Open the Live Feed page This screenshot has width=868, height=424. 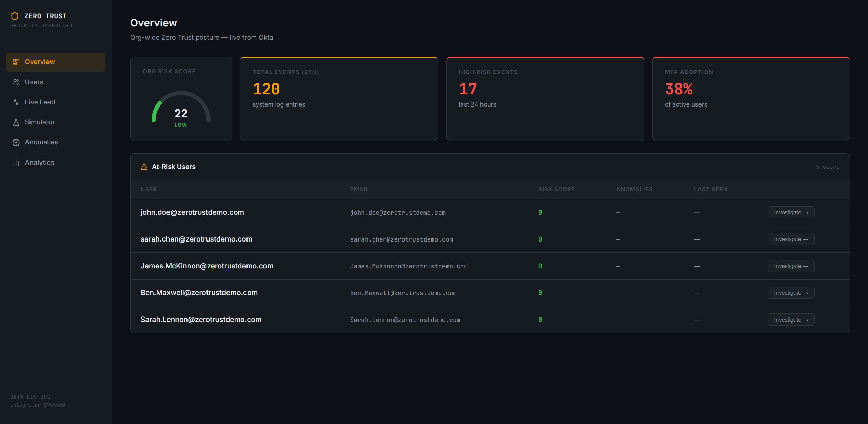[56, 102]
